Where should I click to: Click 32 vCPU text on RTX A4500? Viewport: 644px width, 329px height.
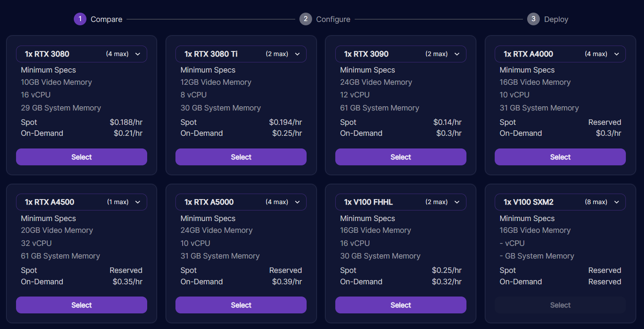point(36,243)
